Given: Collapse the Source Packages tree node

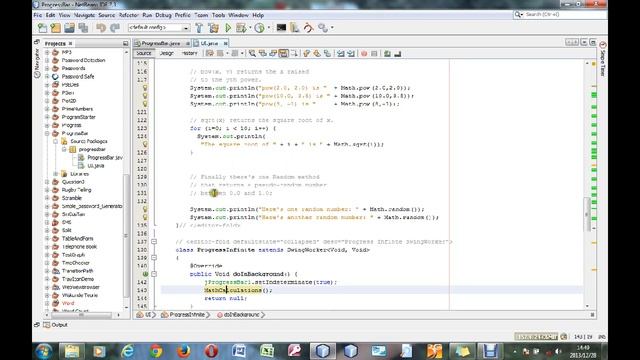Looking at the screenshot, I should (56, 141).
